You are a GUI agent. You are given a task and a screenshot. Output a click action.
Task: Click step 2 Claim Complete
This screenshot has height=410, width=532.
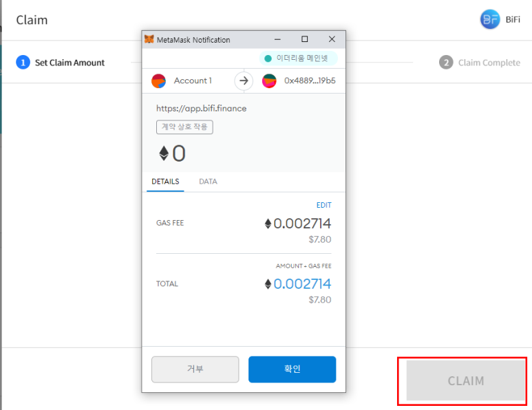[x=480, y=63]
